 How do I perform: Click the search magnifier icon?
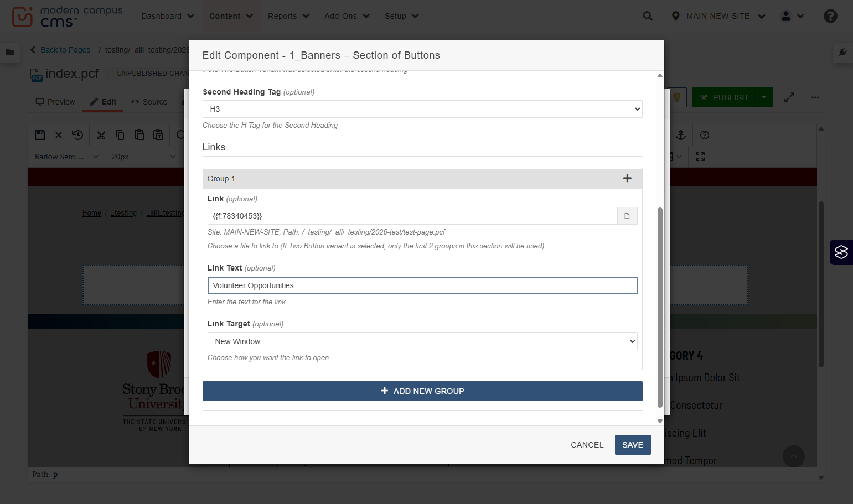648,16
